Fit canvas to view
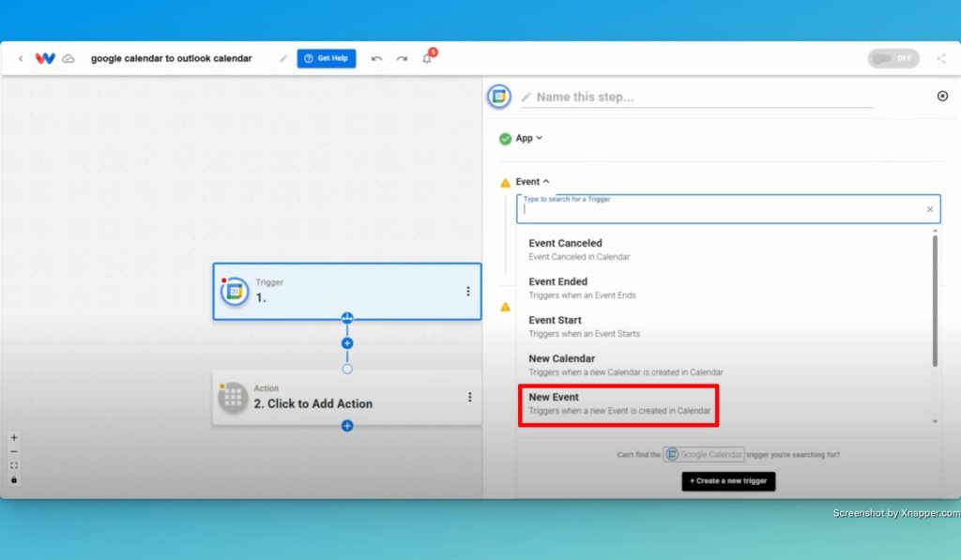 [14, 465]
